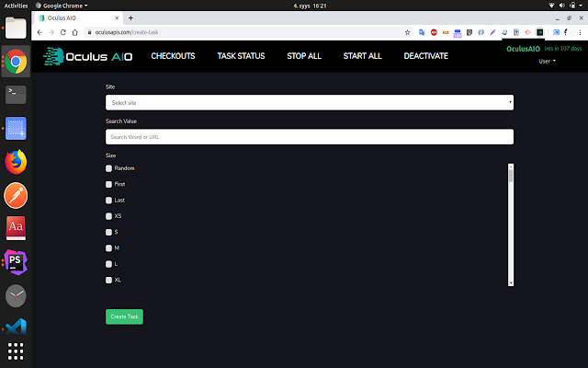Click the Create Task button
588x368 pixels.
pyautogui.click(x=124, y=316)
